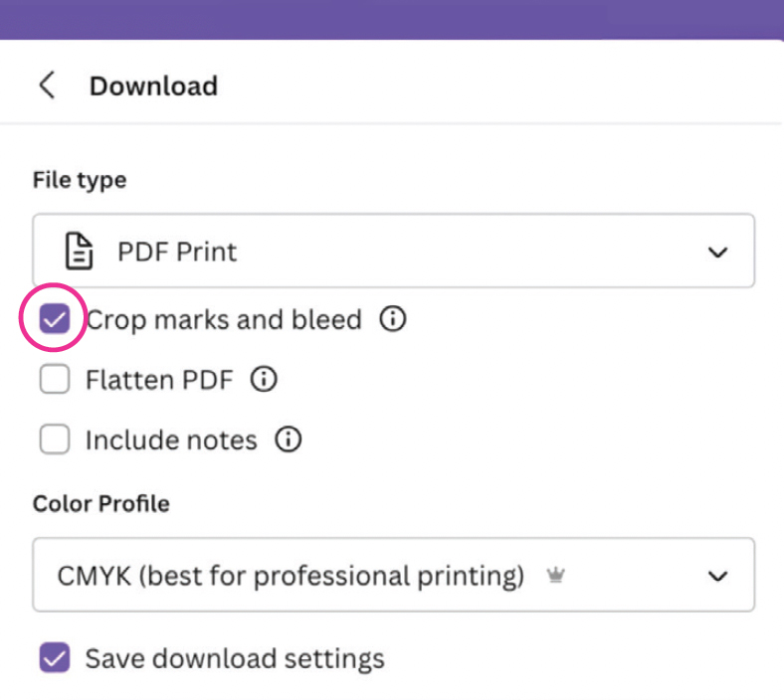
Task: Open info tooltip for Flatten PDF
Action: [264, 380]
